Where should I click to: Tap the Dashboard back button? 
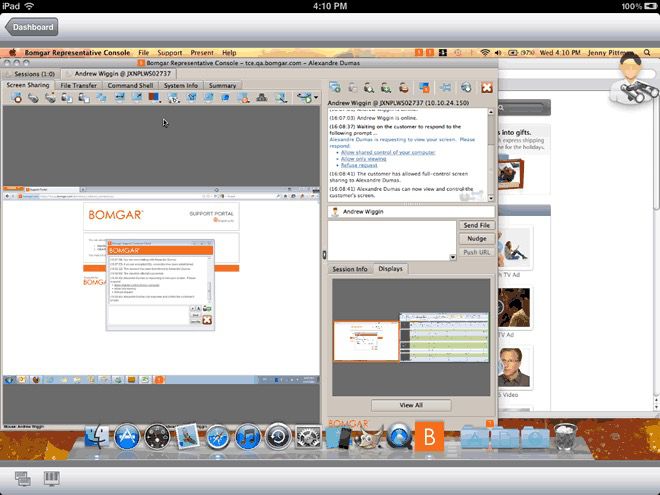tap(32, 27)
